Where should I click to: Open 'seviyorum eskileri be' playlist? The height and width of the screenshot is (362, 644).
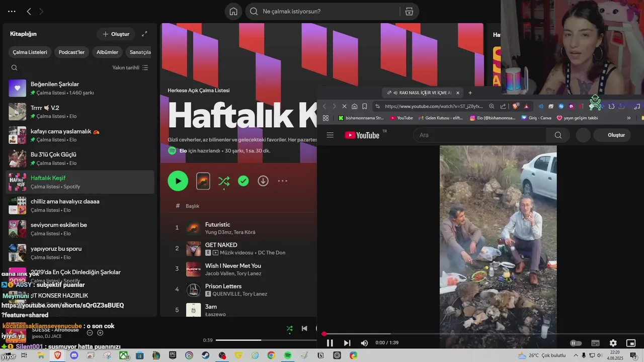coord(80,229)
